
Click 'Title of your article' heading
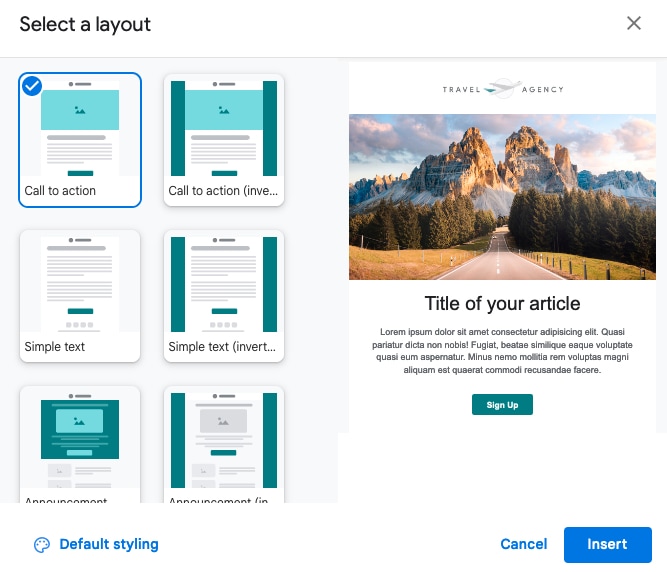pyautogui.click(x=502, y=304)
